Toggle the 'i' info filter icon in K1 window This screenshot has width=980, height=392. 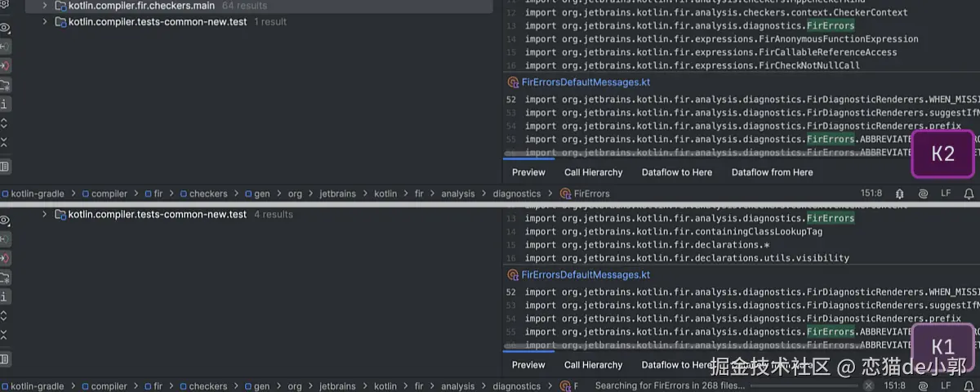pos(5,296)
